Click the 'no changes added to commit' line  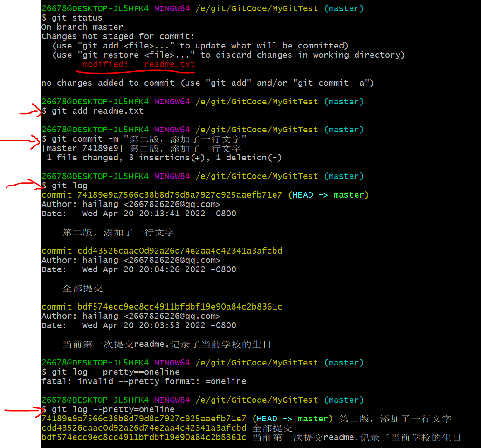point(208,83)
